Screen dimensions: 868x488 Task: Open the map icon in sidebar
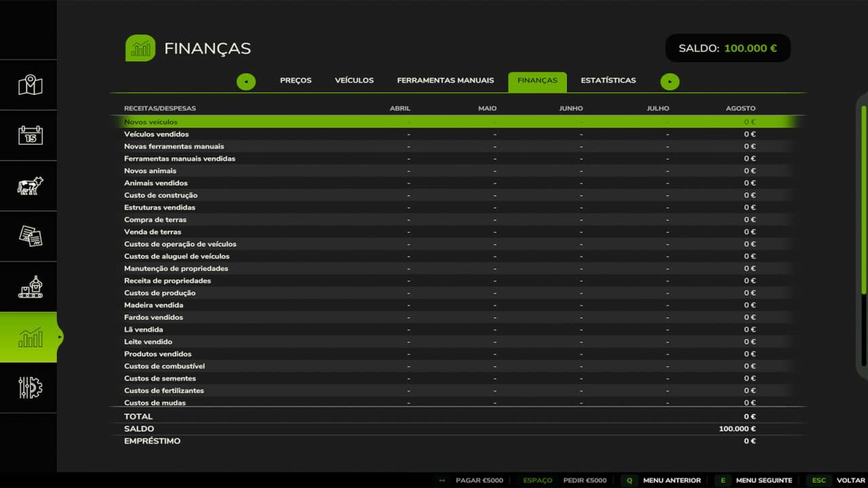[x=30, y=85]
